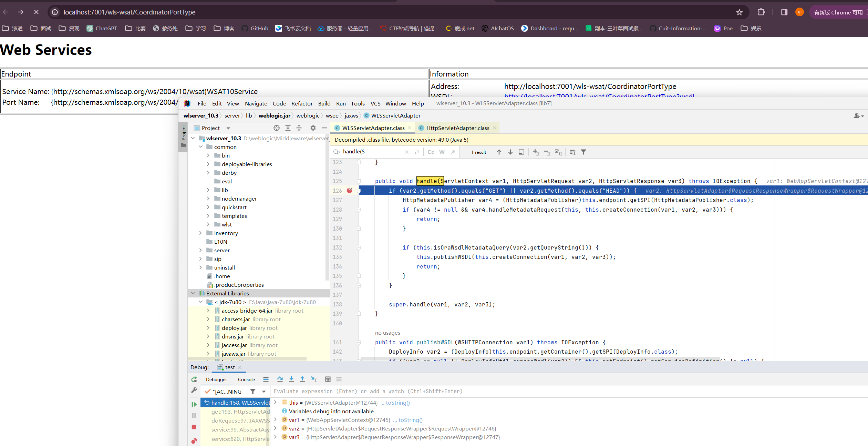
Task: Select the Debugger tab
Action: tap(216, 379)
